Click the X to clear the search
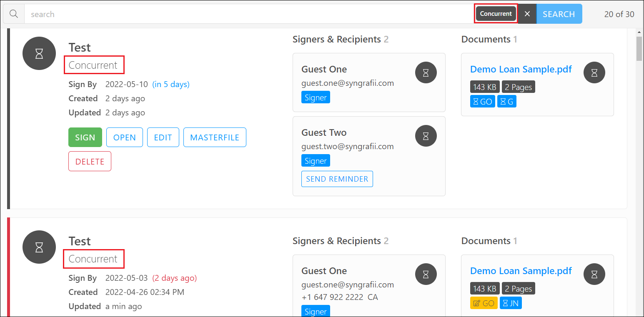 527,13
